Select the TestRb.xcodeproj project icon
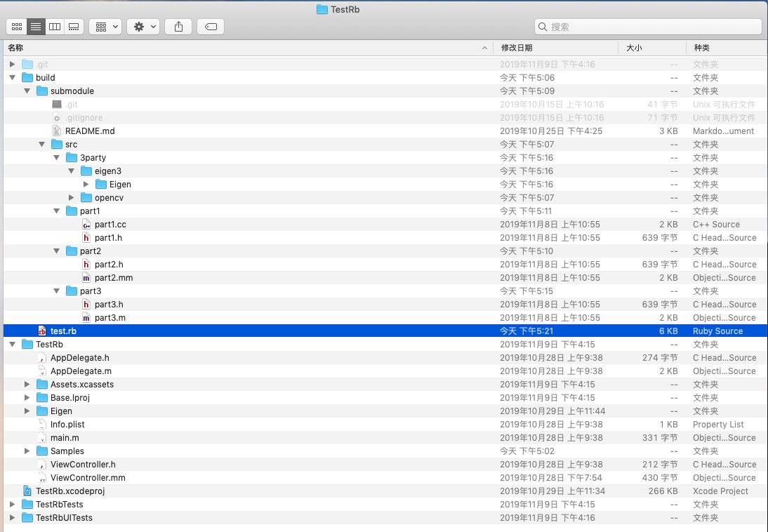 27,491
